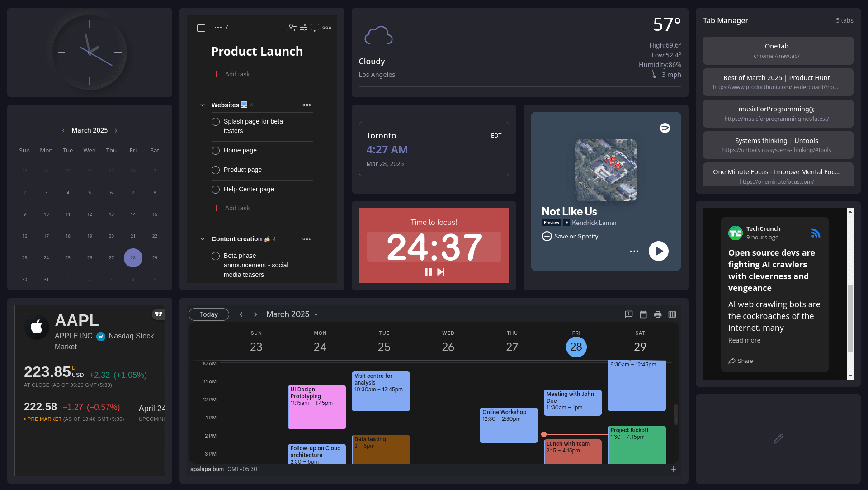Click the RSS icon on the TechCrunch card

(x=816, y=233)
